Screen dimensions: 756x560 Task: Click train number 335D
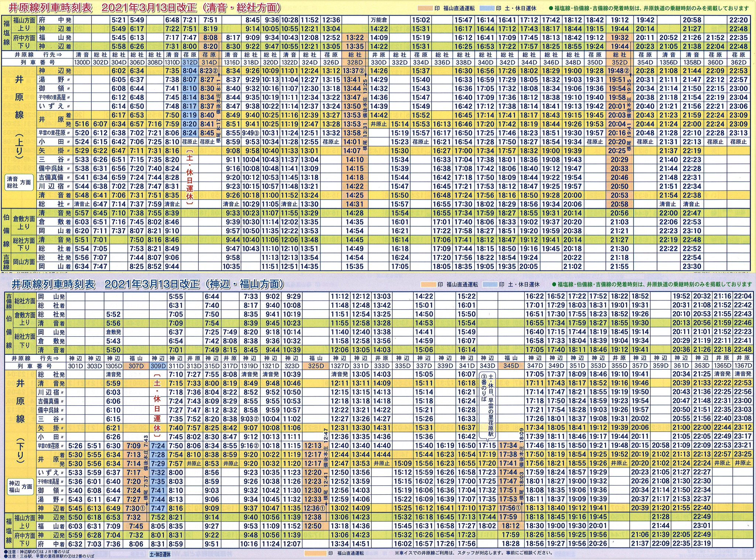point(403,366)
